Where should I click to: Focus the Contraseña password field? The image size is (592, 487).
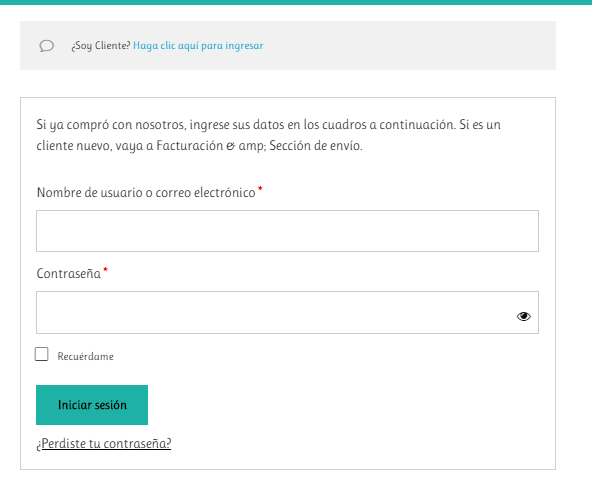coord(287,312)
